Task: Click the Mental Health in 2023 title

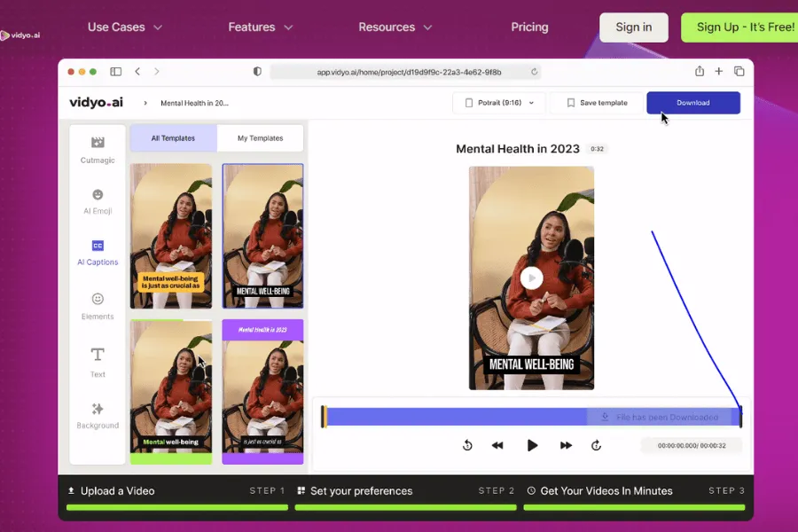Action: click(518, 149)
